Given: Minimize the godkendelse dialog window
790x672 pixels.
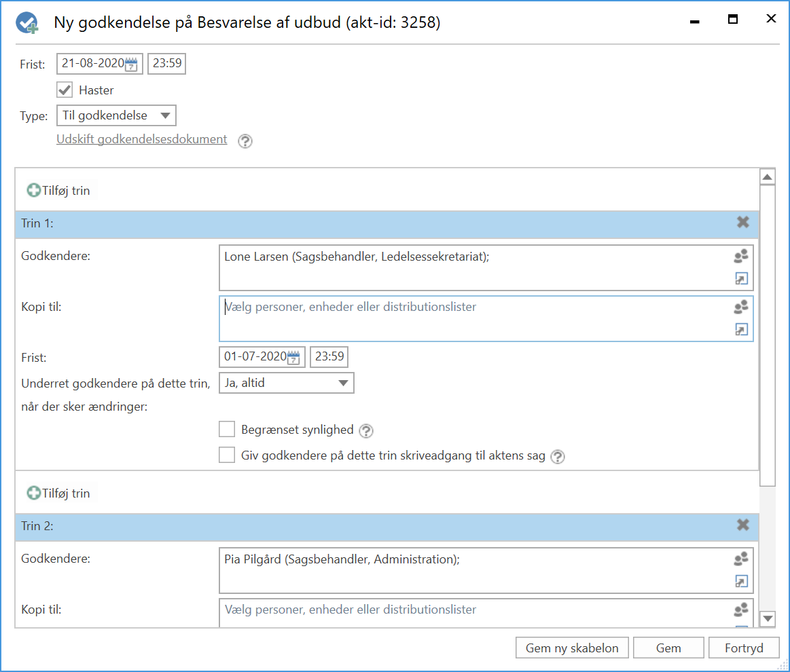Looking at the screenshot, I should click(x=695, y=22).
